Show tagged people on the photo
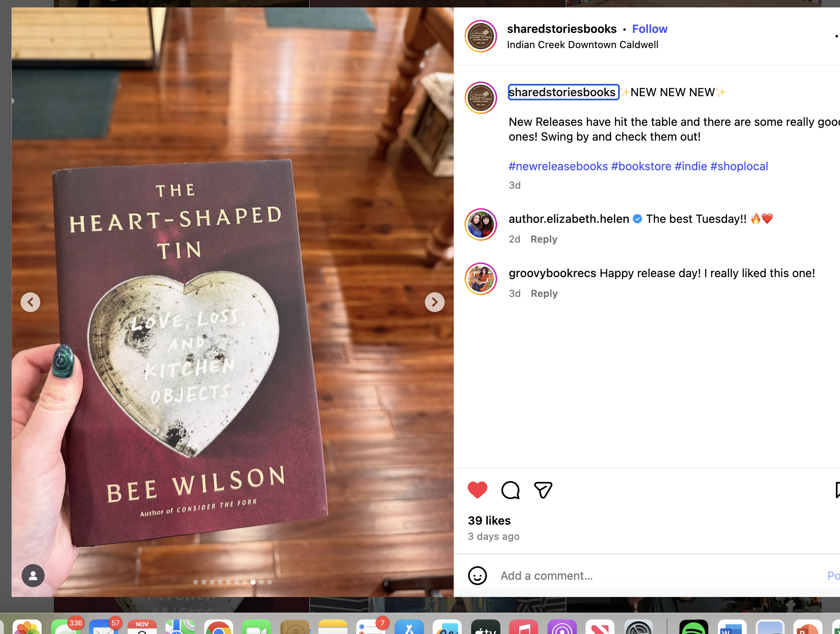This screenshot has height=634, width=840. pyautogui.click(x=33, y=576)
